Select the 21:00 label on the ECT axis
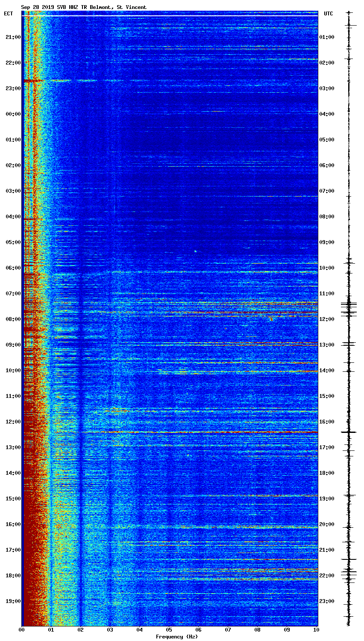Viewport: 364px width, 641px height. (12, 37)
